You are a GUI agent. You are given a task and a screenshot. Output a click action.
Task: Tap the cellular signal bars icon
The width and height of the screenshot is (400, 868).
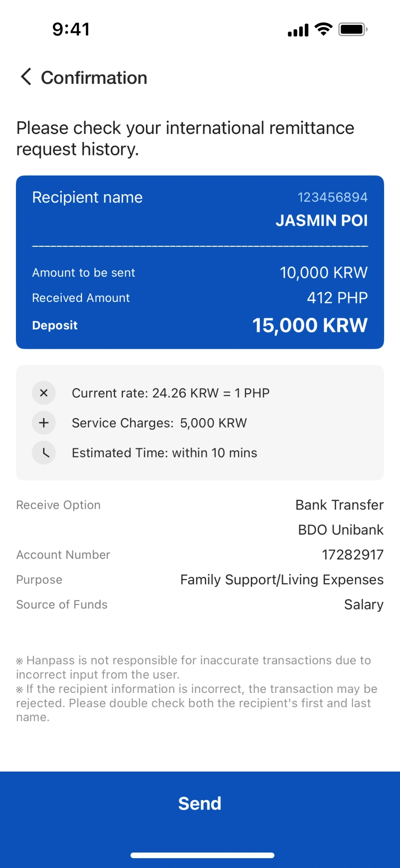pyautogui.click(x=298, y=30)
